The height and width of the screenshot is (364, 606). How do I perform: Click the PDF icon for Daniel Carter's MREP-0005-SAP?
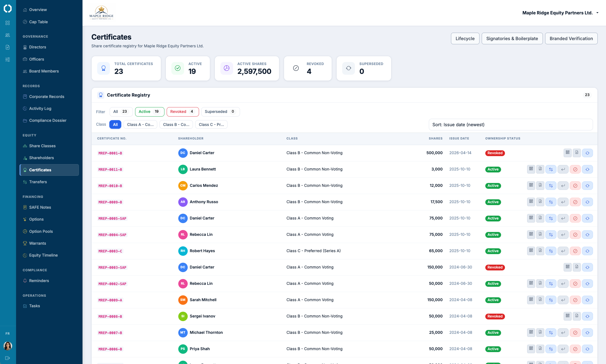pos(540,218)
